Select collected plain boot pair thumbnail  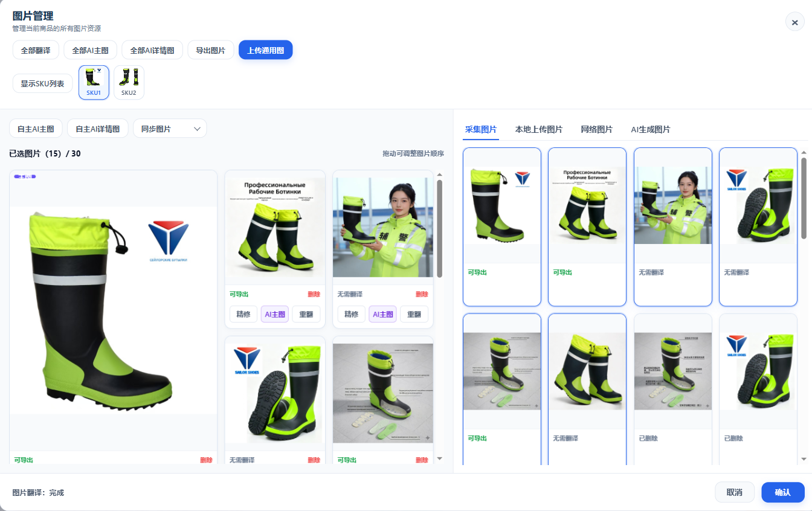(x=587, y=371)
